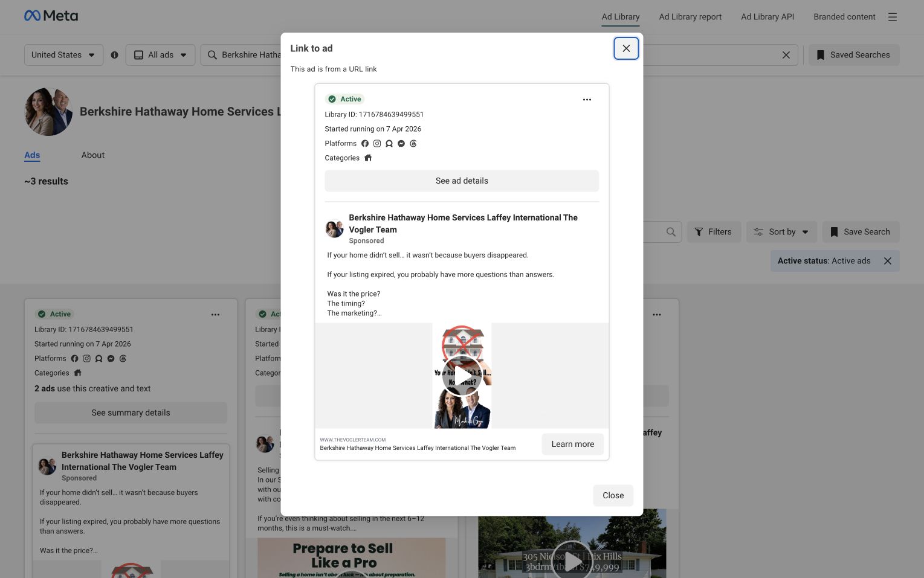Click Library ID text in dialog
This screenshot has width=924, height=578.
point(374,114)
